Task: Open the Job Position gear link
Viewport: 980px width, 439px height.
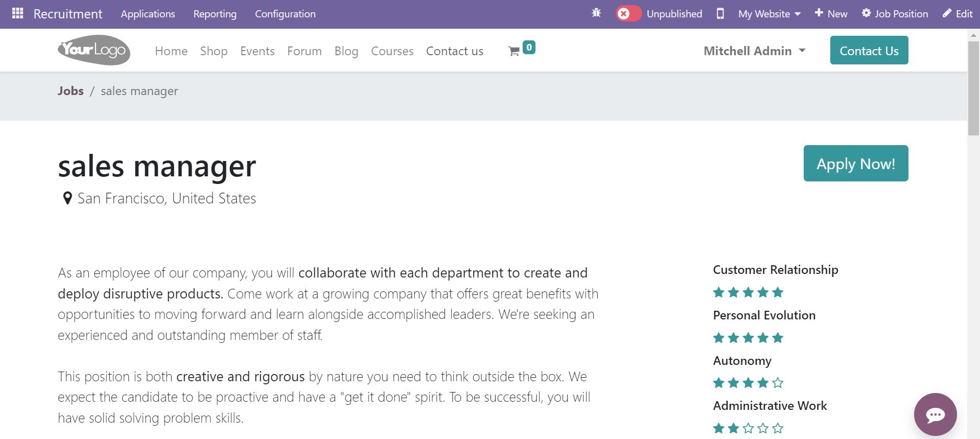Action: point(895,14)
